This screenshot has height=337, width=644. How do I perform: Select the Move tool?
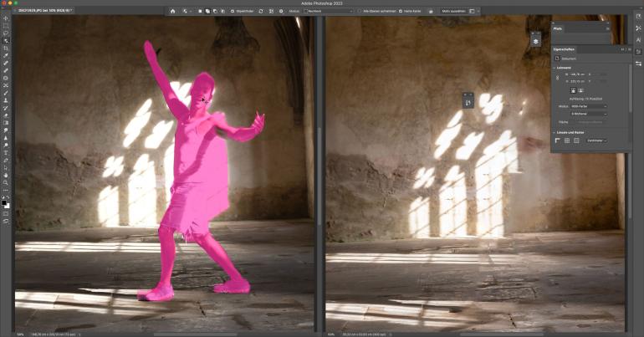[6, 18]
